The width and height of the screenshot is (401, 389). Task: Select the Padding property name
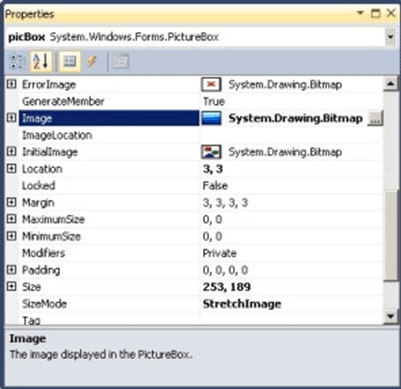[41, 270]
